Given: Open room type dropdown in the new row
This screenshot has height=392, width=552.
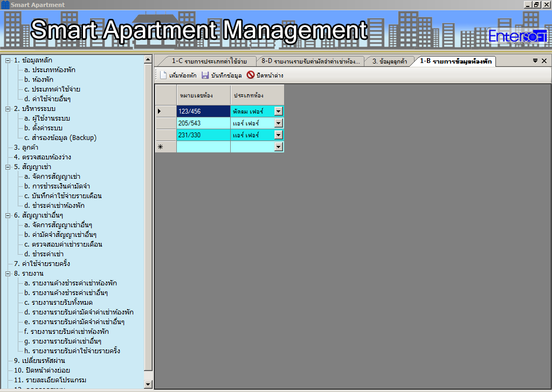Looking at the screenshot, I should (279, 146).
